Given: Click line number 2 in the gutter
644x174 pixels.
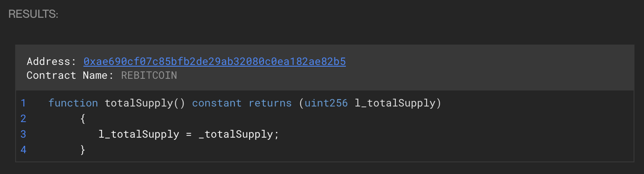Looking at the screenshot, I should 23,119.
